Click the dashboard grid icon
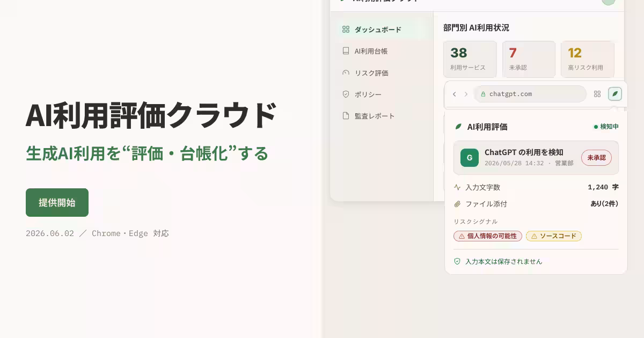 coord(346,30)
